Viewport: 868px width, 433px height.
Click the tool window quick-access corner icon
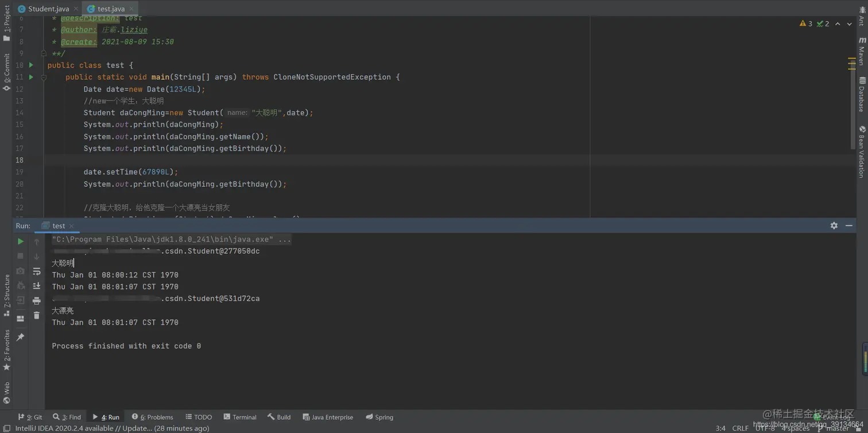(6, 428)
